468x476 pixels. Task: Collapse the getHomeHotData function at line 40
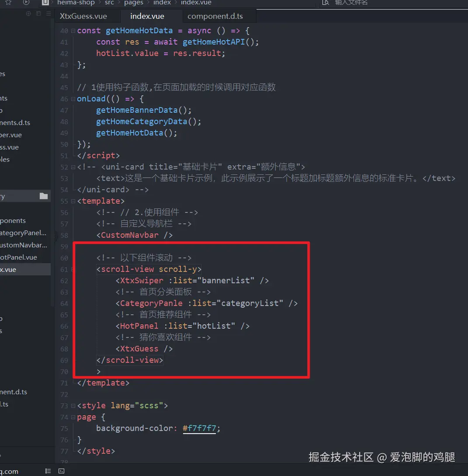pyautogui.click(x=73, y=31)
